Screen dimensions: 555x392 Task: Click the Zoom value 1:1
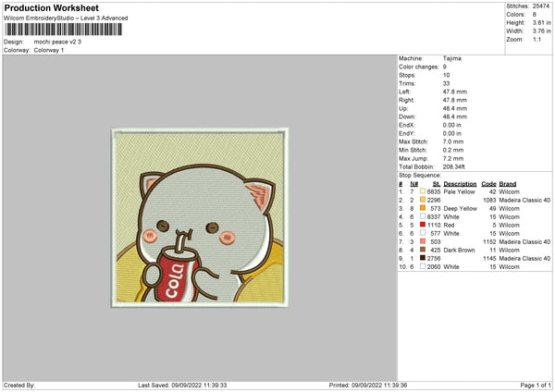536,39
